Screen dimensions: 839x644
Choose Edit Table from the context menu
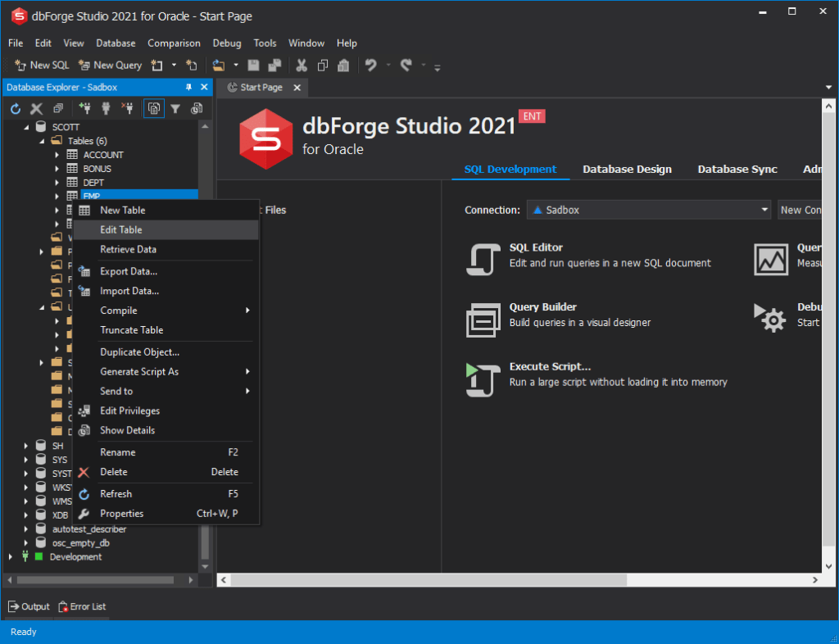pyautogui.click(x=121, y=229)
